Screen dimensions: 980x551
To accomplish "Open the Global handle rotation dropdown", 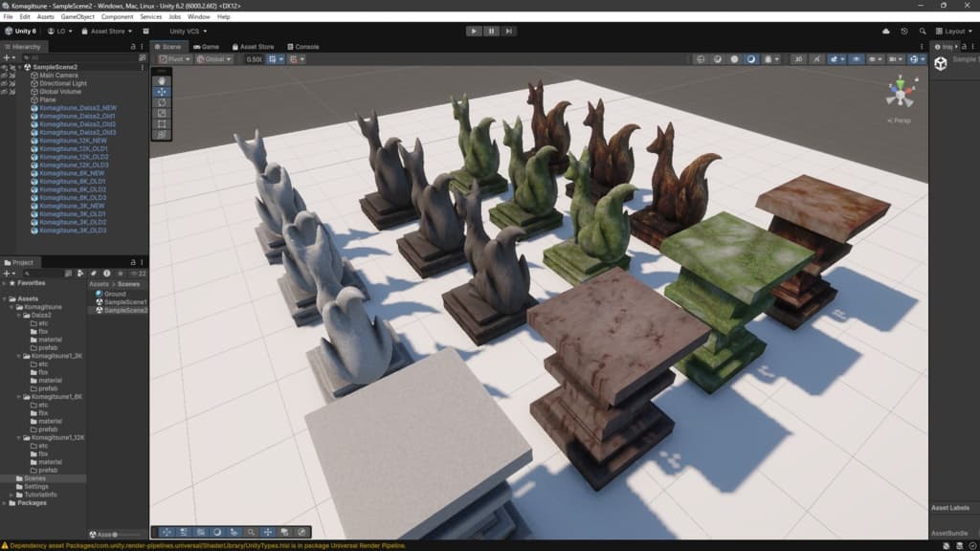I will (x=213, y=59).
